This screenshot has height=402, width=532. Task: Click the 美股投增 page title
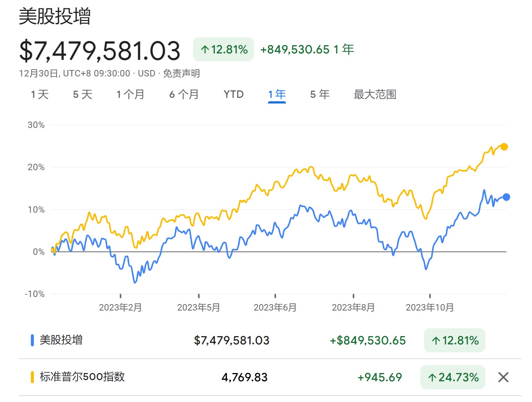55,17
